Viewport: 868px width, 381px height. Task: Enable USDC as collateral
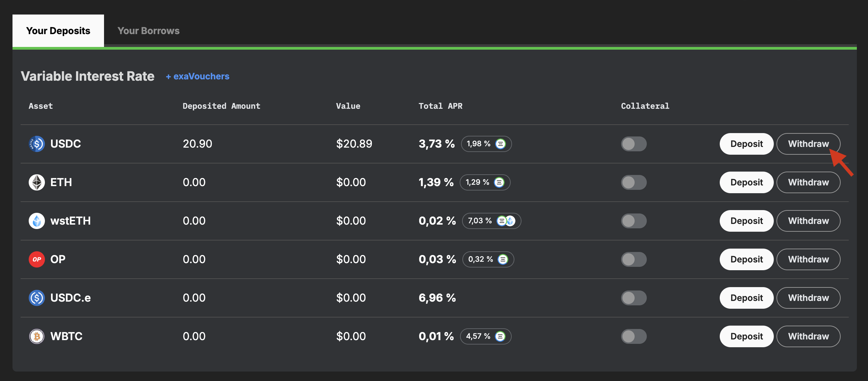pyautogui.click(x=634, y=144)
